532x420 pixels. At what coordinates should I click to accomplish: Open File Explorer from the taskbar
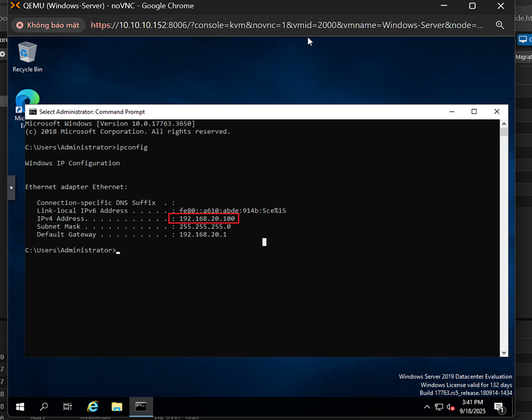click(117, 406)
